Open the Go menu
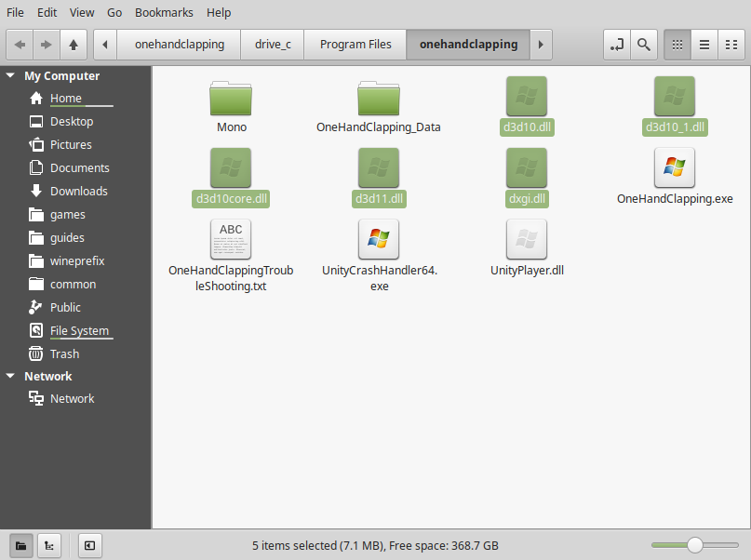 114,12
